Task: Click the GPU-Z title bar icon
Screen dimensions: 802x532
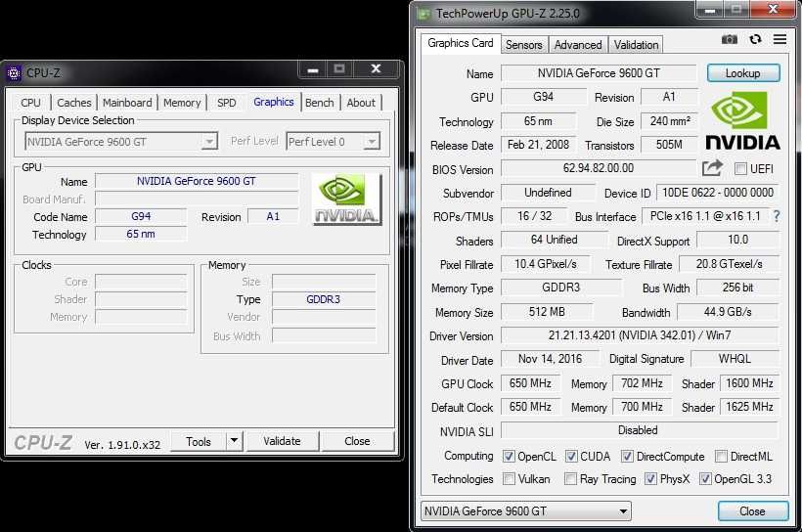Action: point(423,14)
